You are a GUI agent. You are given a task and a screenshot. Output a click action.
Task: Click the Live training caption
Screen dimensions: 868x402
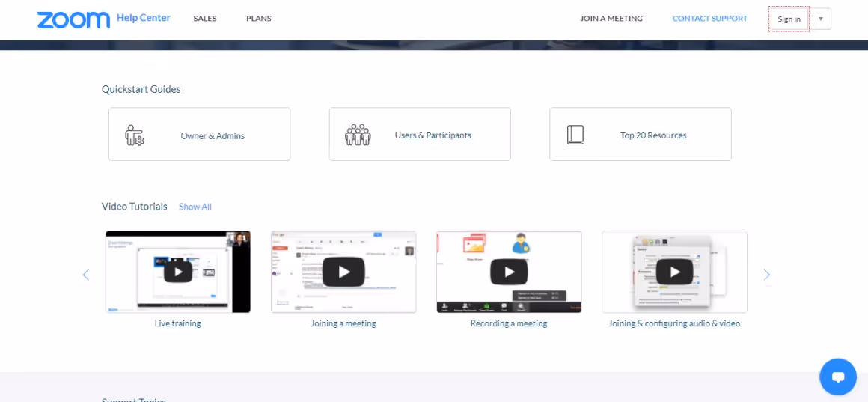tap(177, 323)
